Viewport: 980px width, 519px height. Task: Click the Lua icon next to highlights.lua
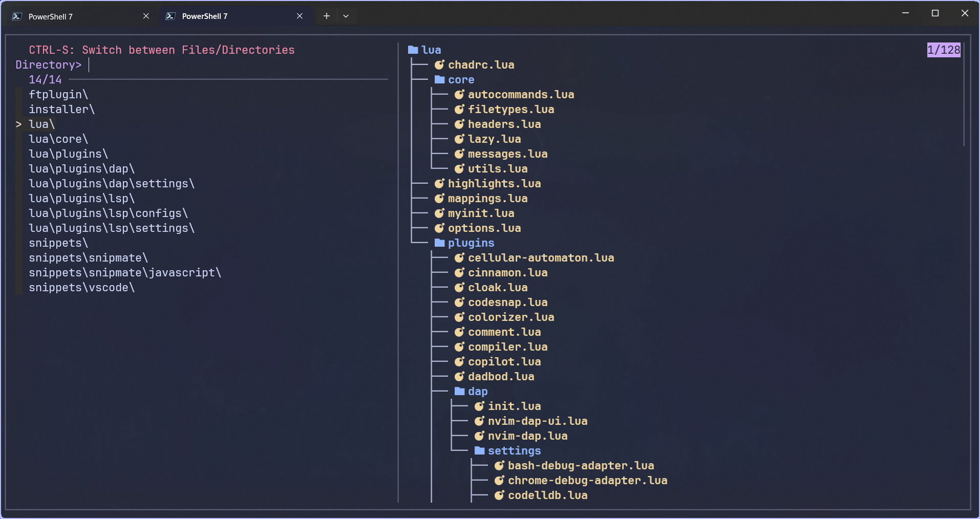click(x=438, y=184)
